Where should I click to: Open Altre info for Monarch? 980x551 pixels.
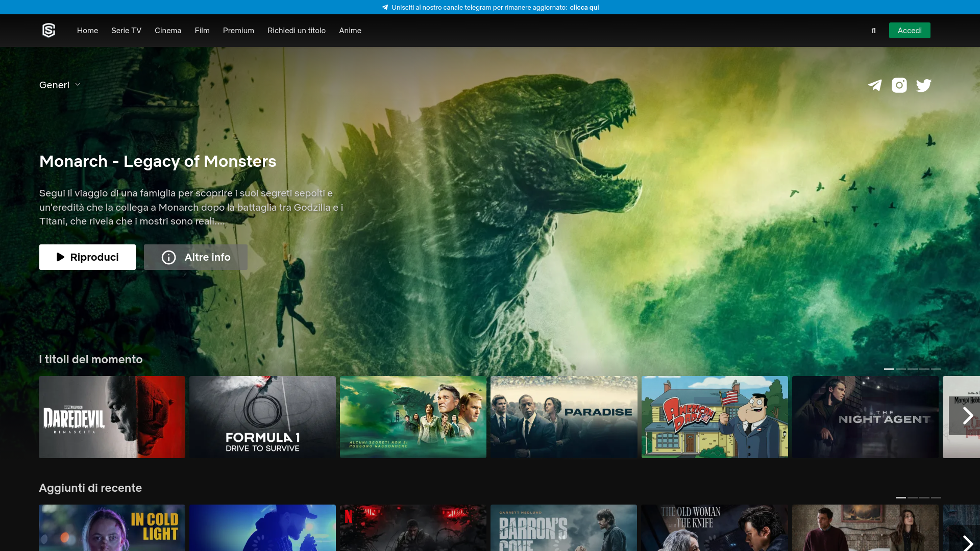click(195, 257)
